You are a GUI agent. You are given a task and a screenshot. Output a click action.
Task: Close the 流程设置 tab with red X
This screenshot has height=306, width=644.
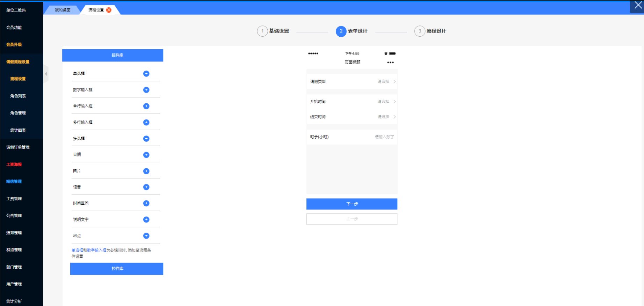109,10
